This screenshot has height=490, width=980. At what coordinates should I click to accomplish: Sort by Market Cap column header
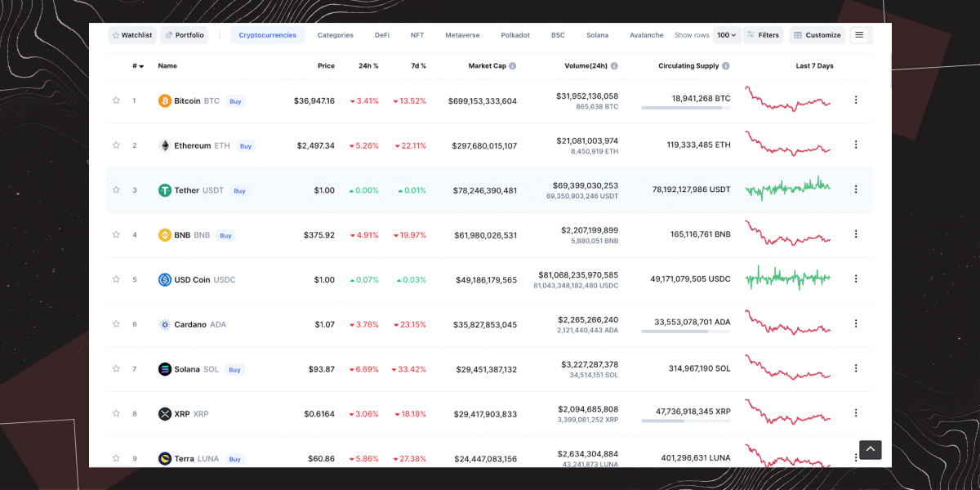(x=487, y=66)
